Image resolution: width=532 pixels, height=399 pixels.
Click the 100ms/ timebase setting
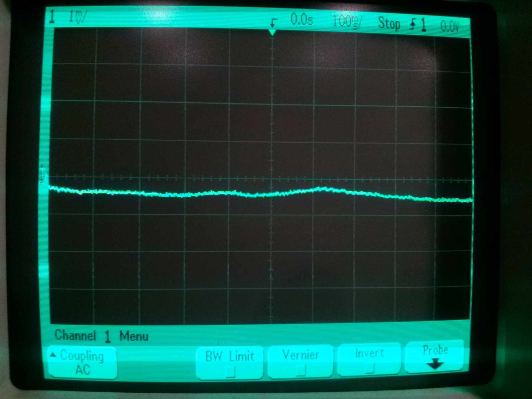click(x=347, y=21)
